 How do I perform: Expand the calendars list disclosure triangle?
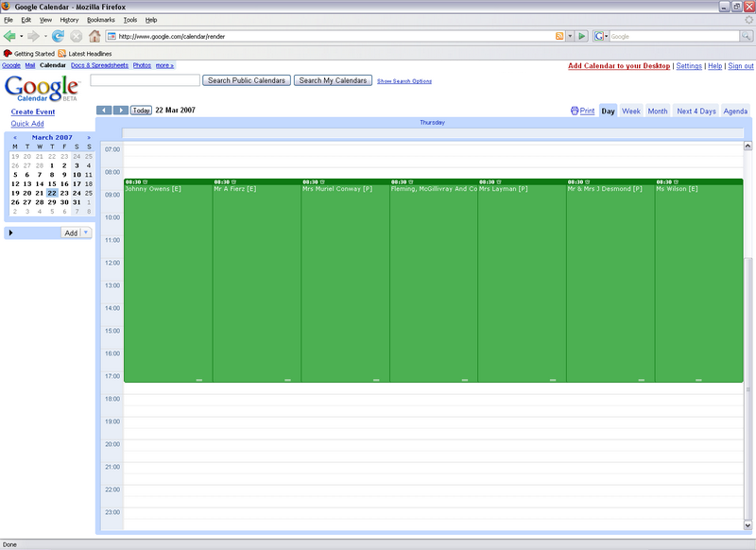(x=10, y=232)
